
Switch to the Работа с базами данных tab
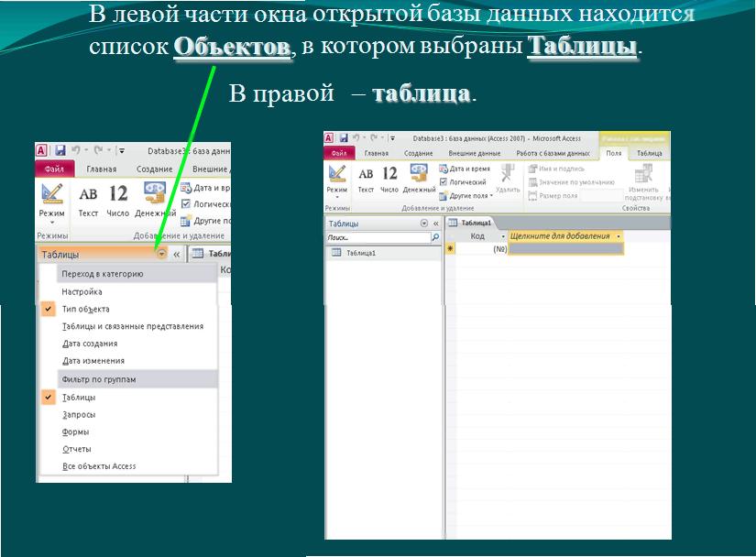pyautogui.click(x=552, y=153)
